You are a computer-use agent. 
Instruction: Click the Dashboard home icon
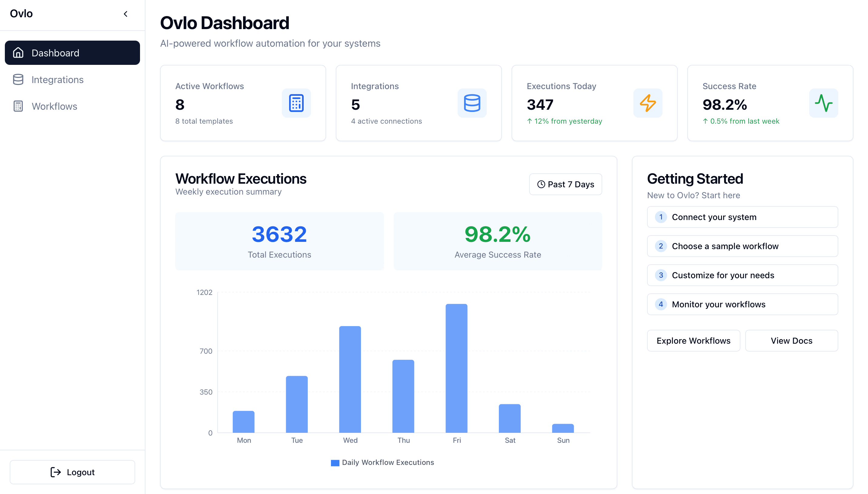tap(18, 53)
